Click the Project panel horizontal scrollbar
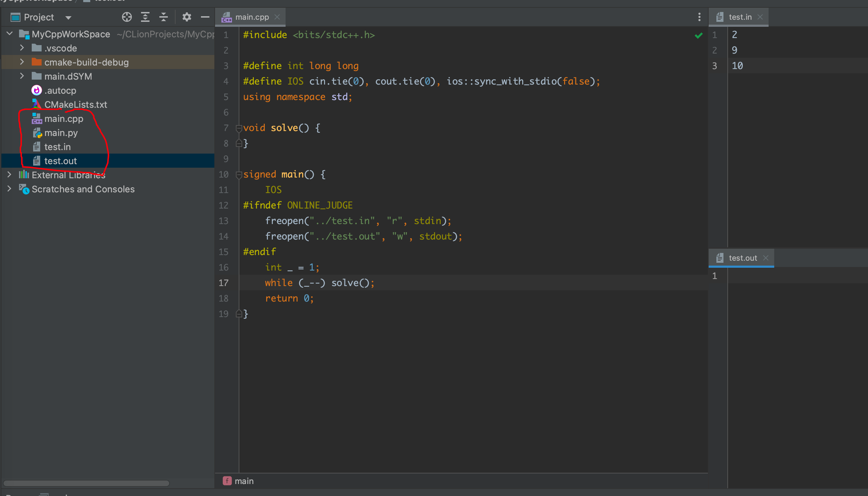This screenshot has width=868, height=496. pyautogui.click(x=86, y=483)
